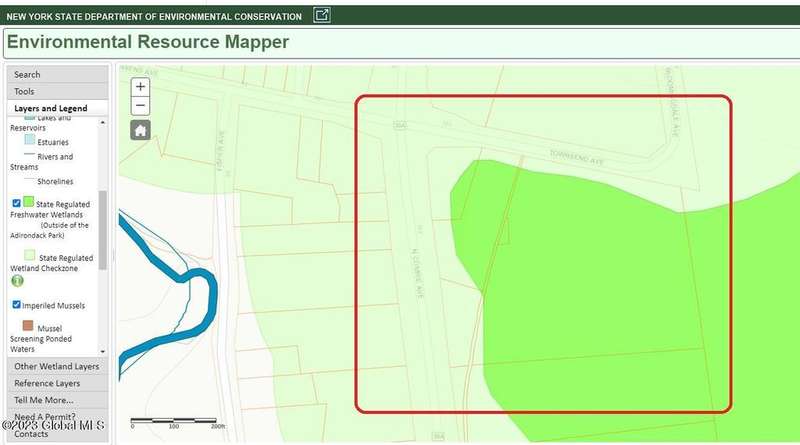Zoom in the map with plus button
The height and width of the screenshot is (445, 800).
click(140, 87)
